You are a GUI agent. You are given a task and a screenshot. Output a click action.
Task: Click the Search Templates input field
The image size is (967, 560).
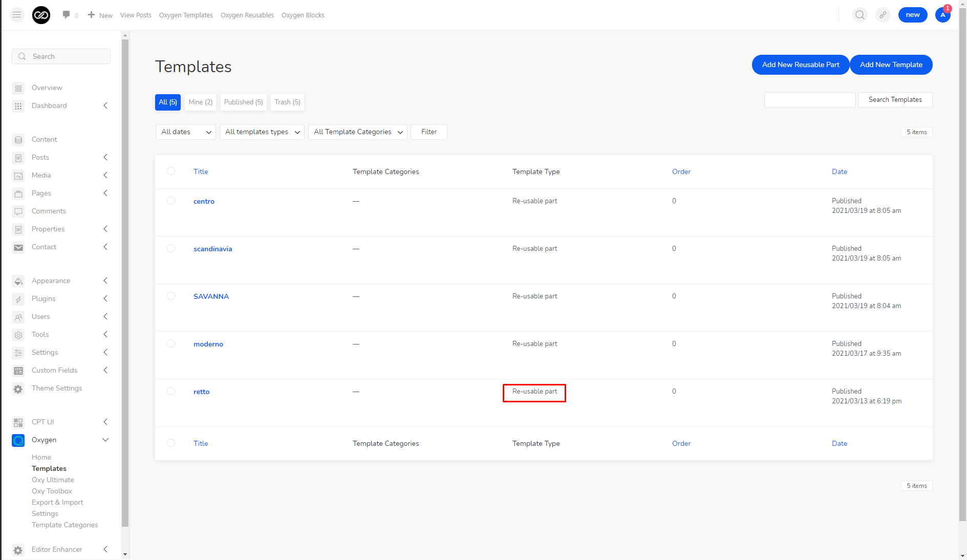coord(810,100)
